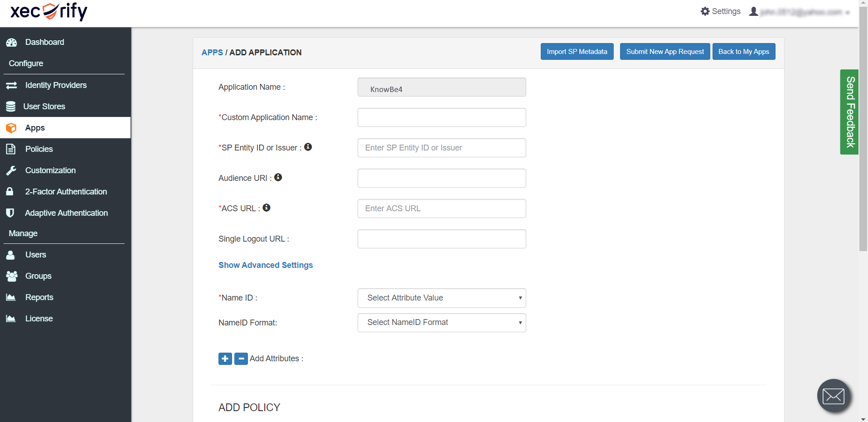The image size is (868, 422).
Task: Click the xecurify logo
Action: [x=49, y=11]
